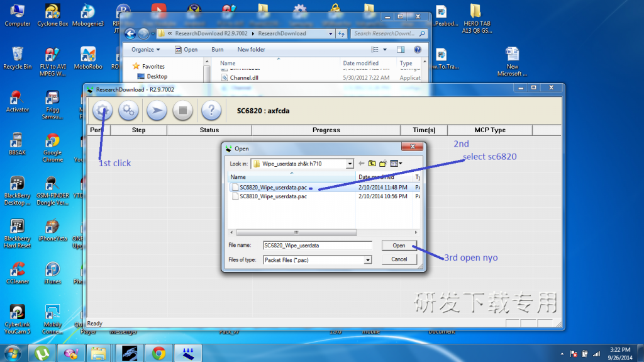The width and height of the screenshot is (644, 362).
Task: Open the CCleaner desktop icon
Action: [17, 273]
